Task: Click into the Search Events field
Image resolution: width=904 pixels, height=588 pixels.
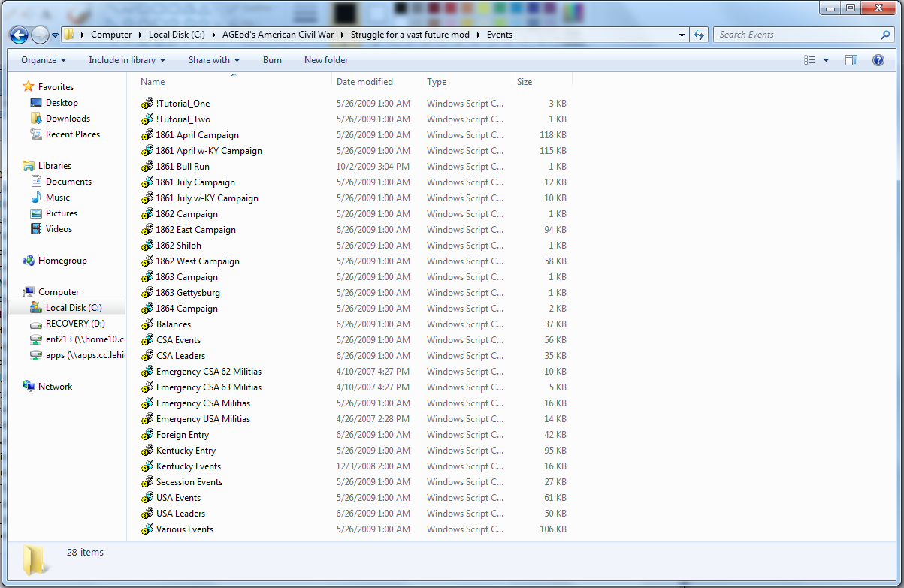Action: [797, 35]
